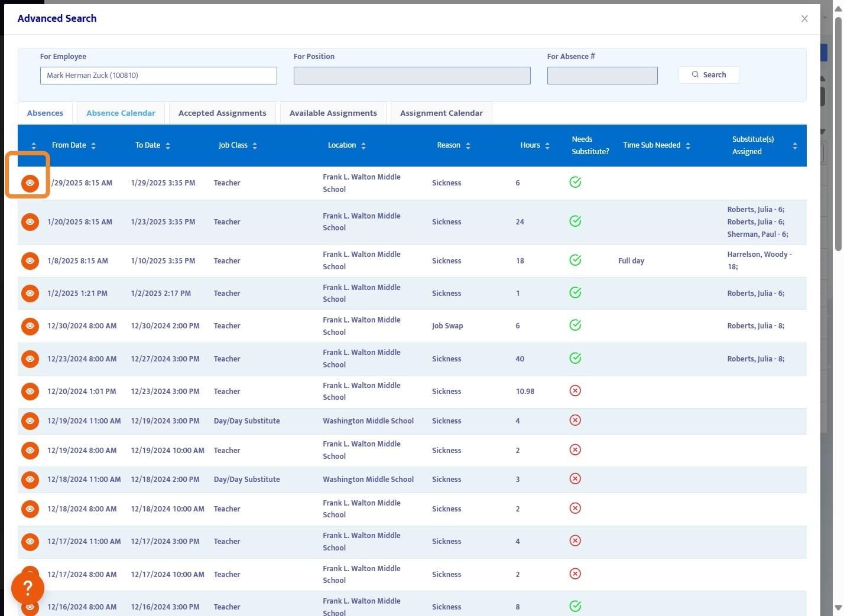Click eye icon for Job Swap absence
The image size is (844, 616).
click(30, 326)
